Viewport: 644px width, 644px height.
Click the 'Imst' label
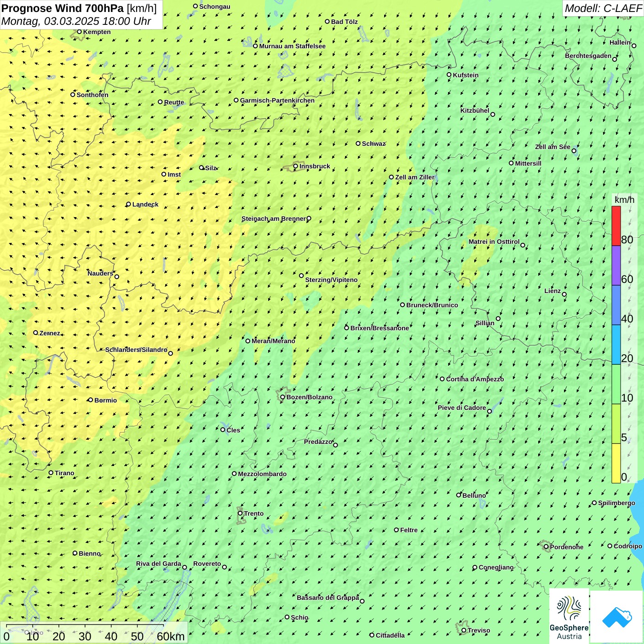(174, 174)
